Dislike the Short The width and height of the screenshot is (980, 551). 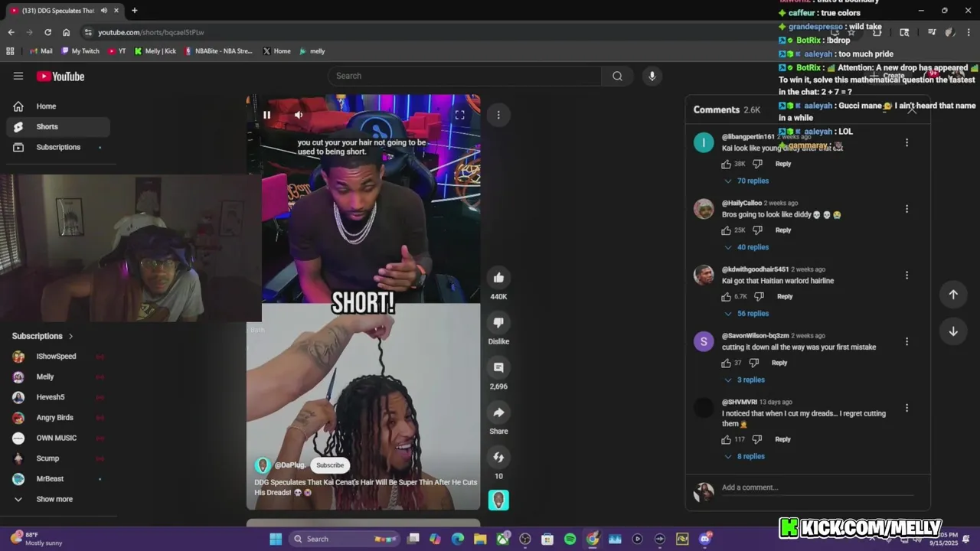pyautogui.click(x=498, y=323)
